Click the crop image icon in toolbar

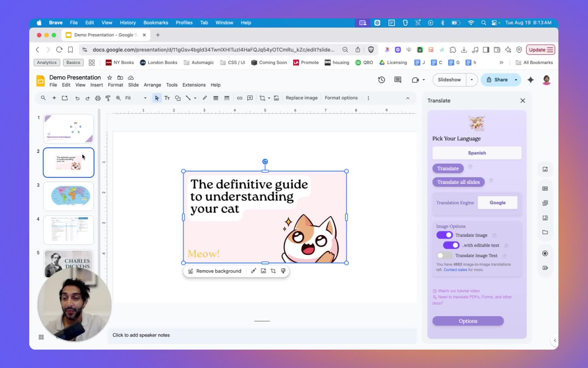262,98
